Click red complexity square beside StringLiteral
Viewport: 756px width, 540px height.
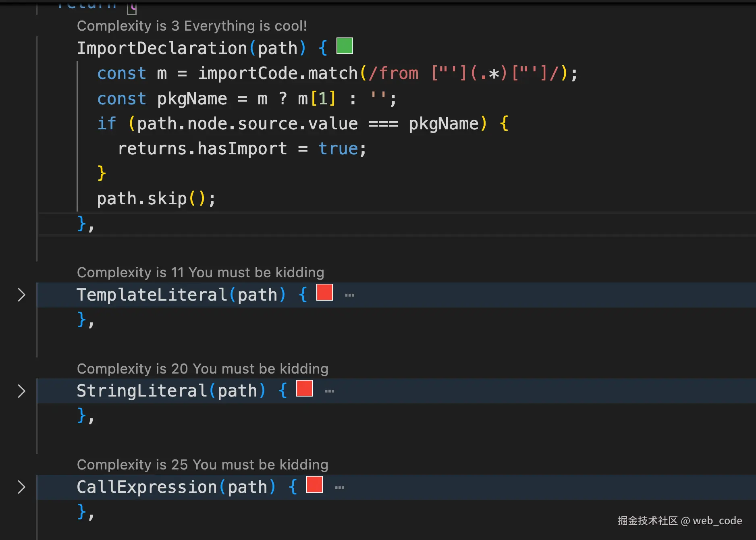pyautogui.click(x=304, y=388)
